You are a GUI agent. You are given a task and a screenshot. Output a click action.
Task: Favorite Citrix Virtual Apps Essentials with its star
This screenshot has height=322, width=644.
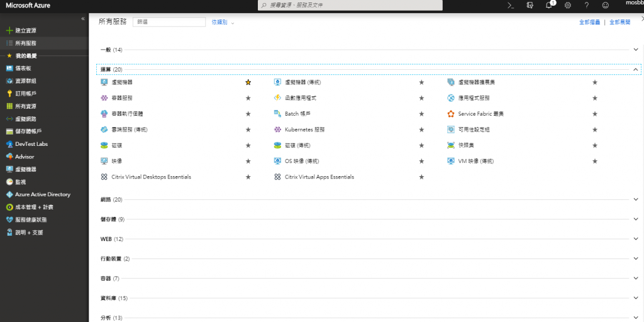point(421,177)
